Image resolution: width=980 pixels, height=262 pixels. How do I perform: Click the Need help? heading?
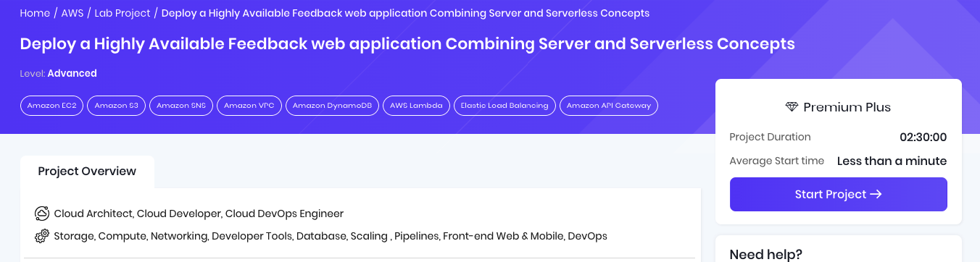point(765,254)
